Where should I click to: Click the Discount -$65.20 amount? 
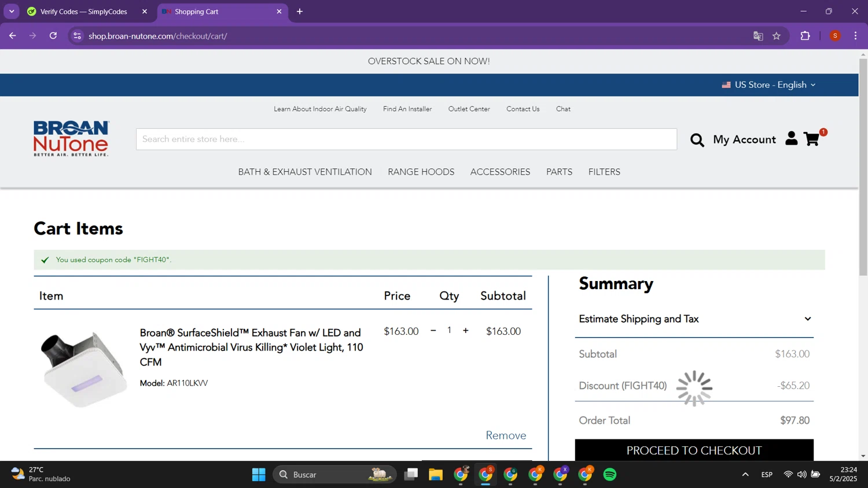[793, 386]
